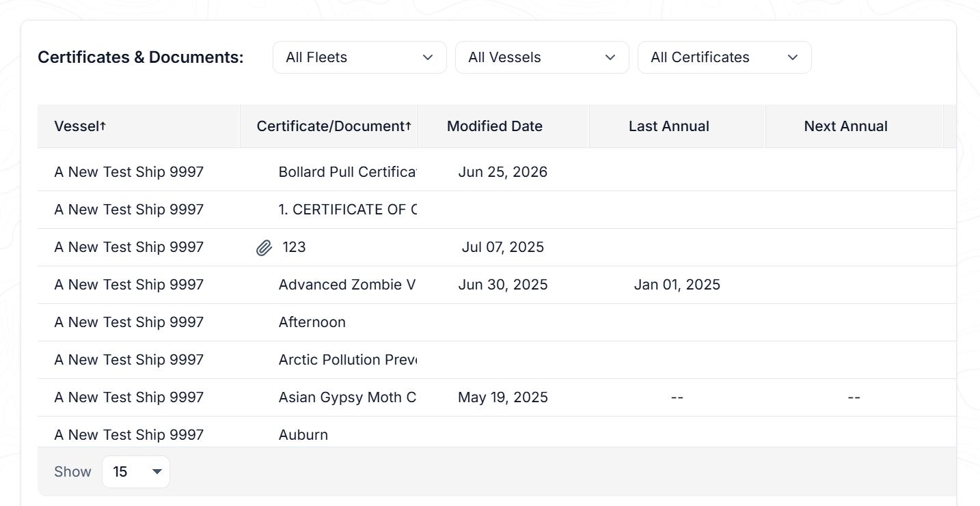Image resolution: width=980 pixels, height=506 pixels.
Task: Change the Show 15 rows selector
Action: click(x=136, y=472)
